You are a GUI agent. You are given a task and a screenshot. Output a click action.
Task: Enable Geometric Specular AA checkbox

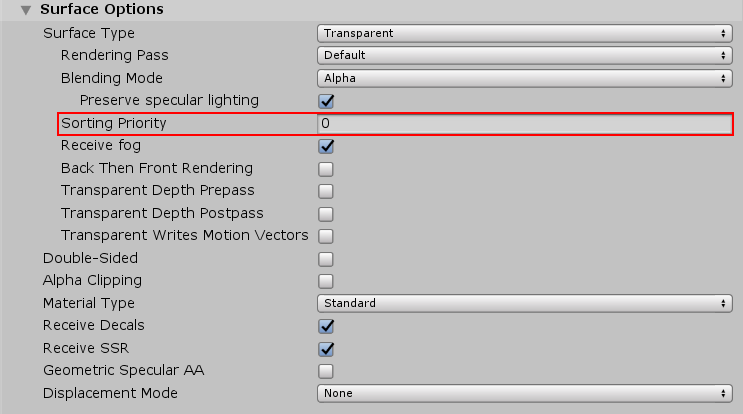(326, 371)
